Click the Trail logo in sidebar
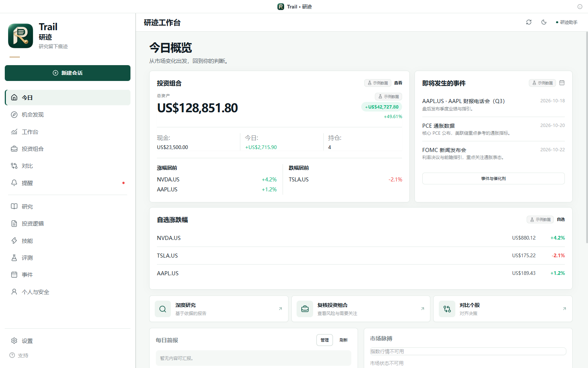Viewport: 588px width, 368px height. pyautogui.click(x=21, y=36)
